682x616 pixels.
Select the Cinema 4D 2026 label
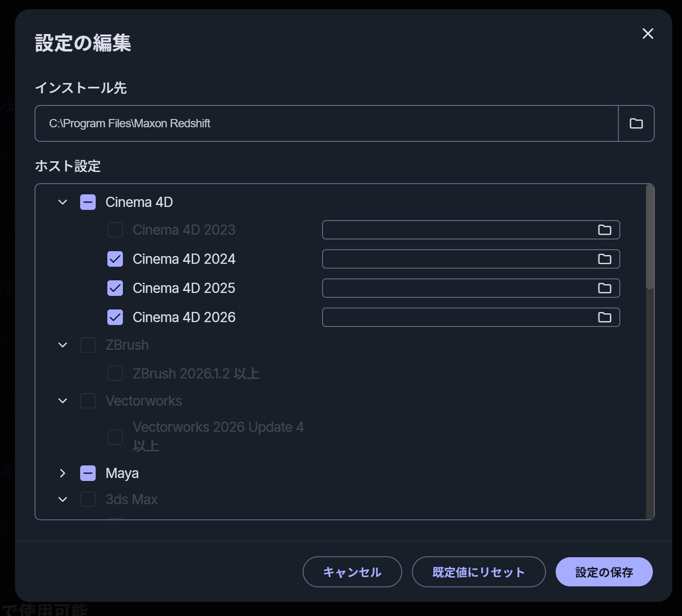(x=184, y=317)
